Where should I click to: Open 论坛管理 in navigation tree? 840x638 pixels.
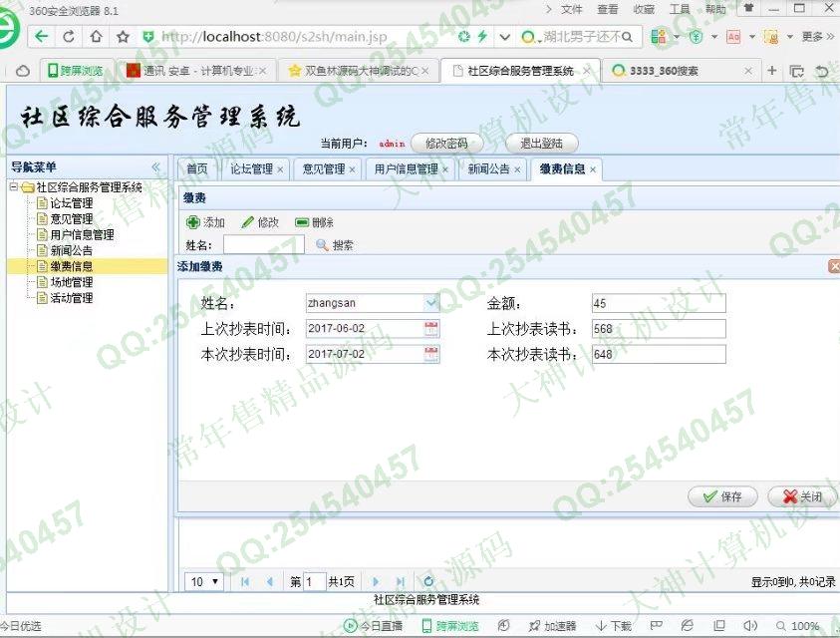point(71,203)
